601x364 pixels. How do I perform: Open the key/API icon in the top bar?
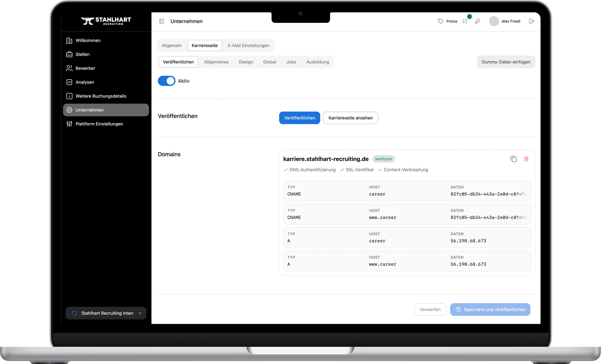coord(478,21)
